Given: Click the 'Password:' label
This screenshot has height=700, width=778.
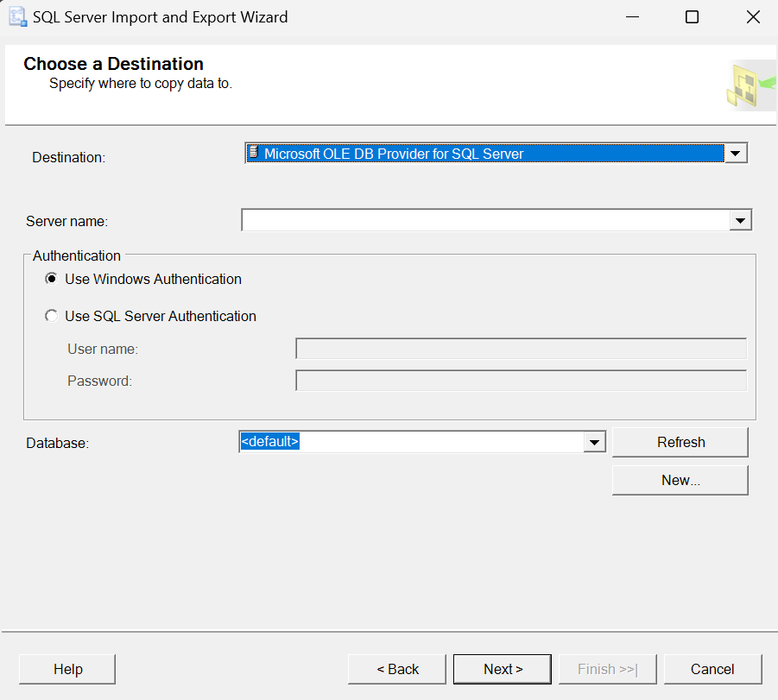Looking at the screenshot, I should coord(99,381).
